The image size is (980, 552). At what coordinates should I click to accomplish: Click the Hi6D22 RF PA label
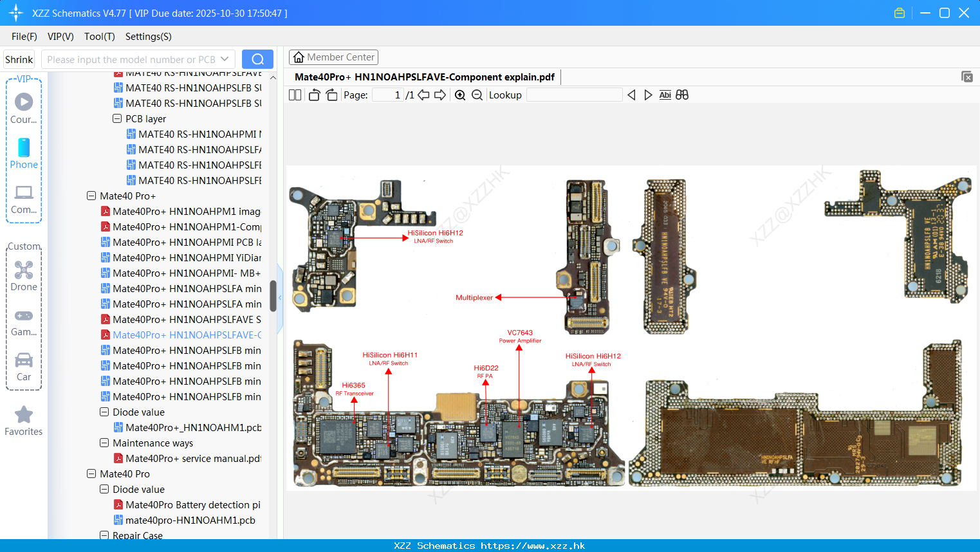[486, 372]
